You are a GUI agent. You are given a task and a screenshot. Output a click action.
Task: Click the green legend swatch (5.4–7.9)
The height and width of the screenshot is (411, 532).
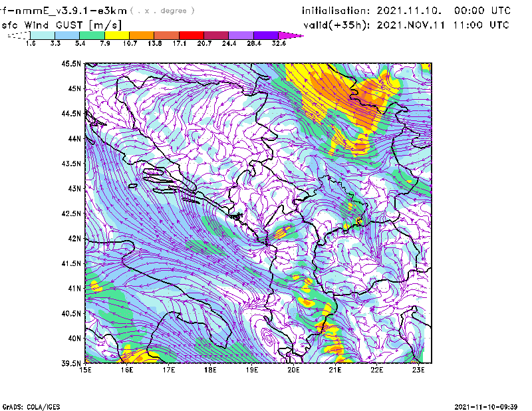(x=92, y=35)
